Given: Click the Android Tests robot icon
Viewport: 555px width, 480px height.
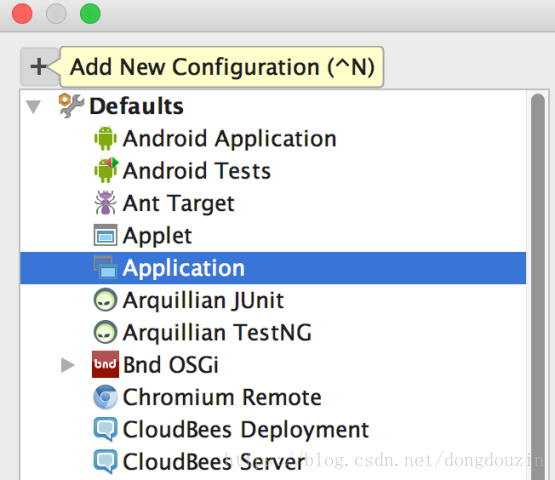Looking at the screenshot, I should tap(105, 170).
